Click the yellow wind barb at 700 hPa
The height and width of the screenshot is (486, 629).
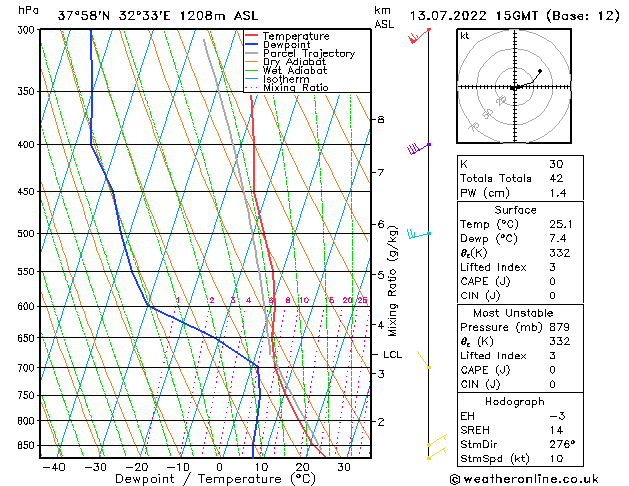[x=424, y=361]
